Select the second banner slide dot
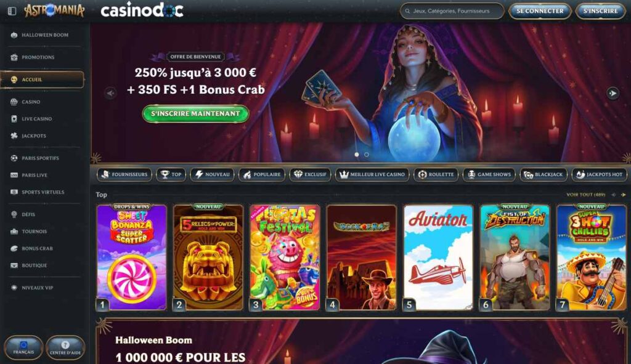Screen dimensions: 631x364 click(366, 155)
